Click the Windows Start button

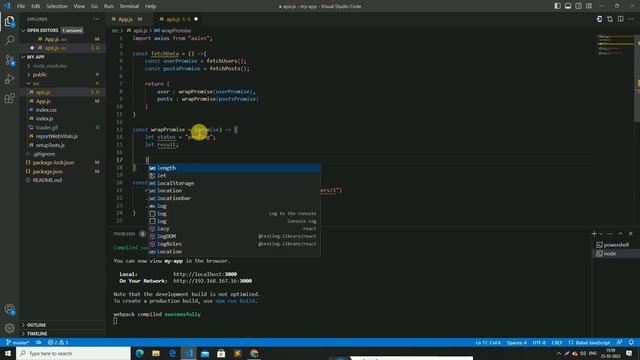pyautogui.click(x=8, y=353)
